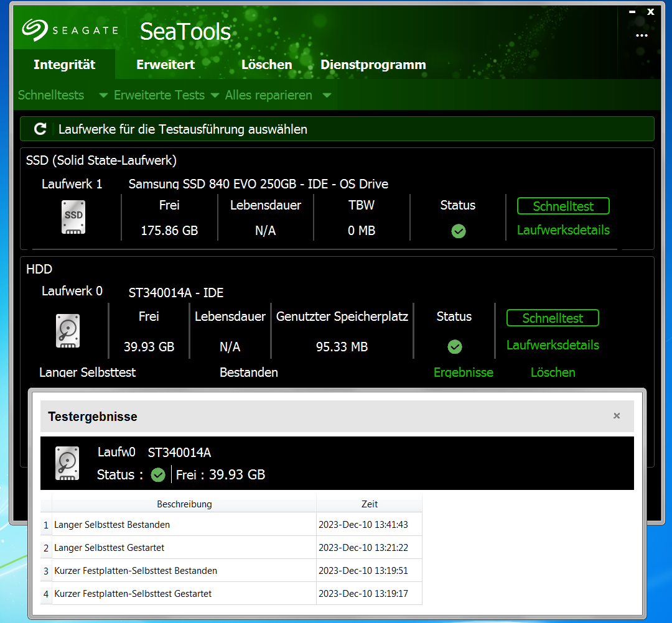Screen dimensions: 672x623
Task: Open the three-dots options menu
Action: coord(642,35)
